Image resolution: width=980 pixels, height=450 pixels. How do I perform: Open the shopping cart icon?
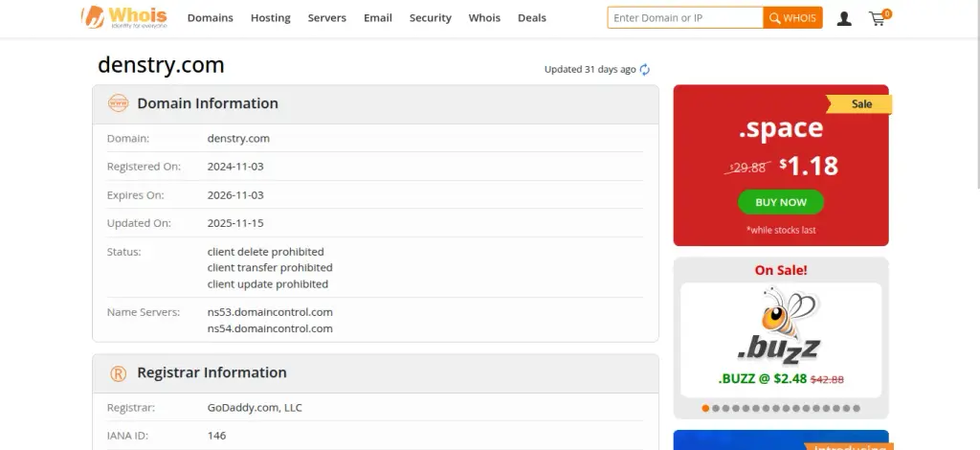click(880, 17)
